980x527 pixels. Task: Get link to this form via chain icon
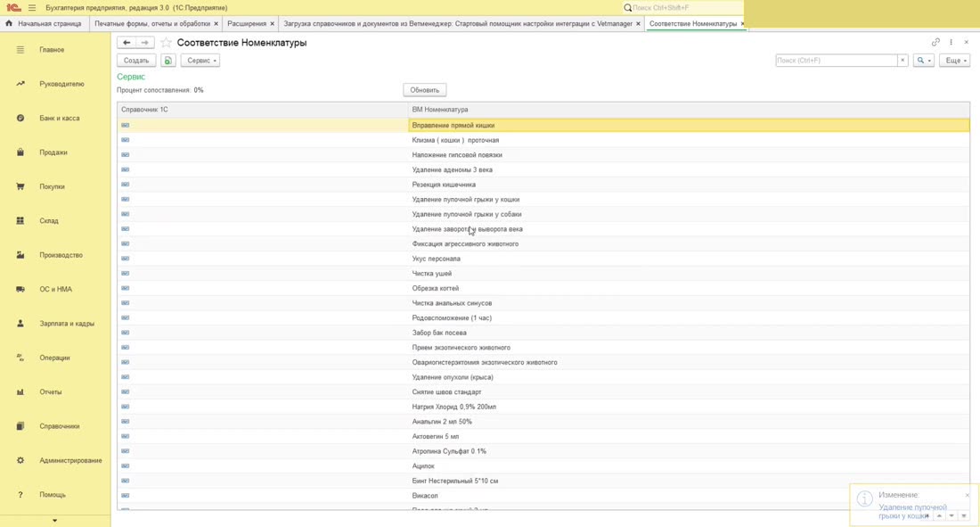935,42
